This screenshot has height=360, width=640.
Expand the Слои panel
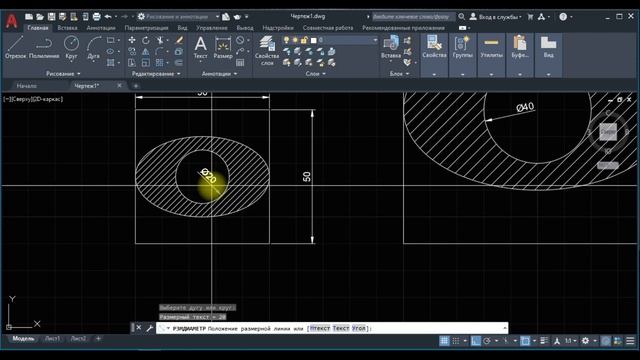(x=315, y=74)
